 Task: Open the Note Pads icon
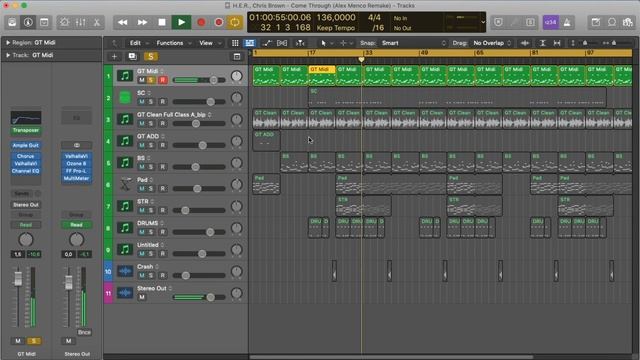(596, 22)
